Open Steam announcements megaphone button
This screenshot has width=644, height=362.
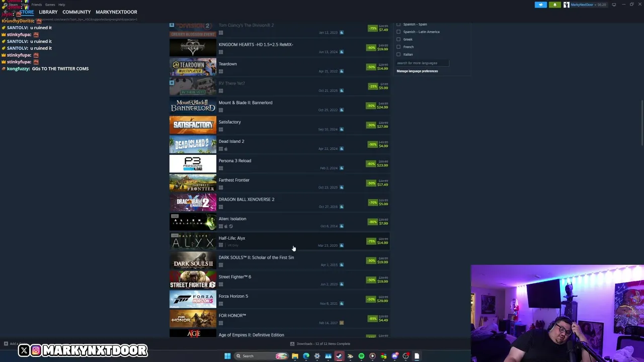click(540, 5)
